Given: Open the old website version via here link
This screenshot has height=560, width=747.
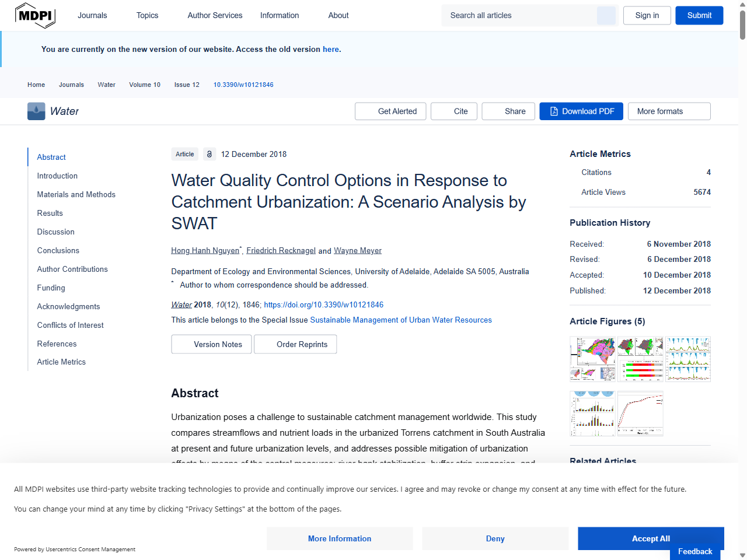Looking at the screenshot, I should pos(330,49).
